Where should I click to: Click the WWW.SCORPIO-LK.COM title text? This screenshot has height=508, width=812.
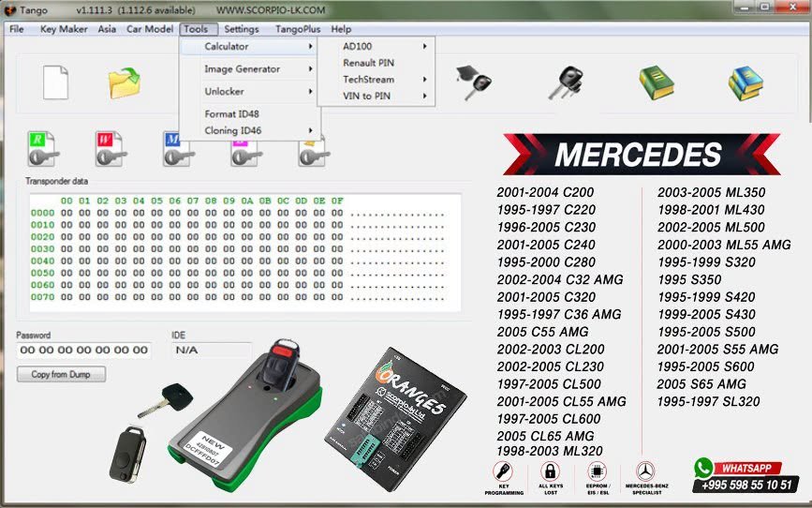271,10
